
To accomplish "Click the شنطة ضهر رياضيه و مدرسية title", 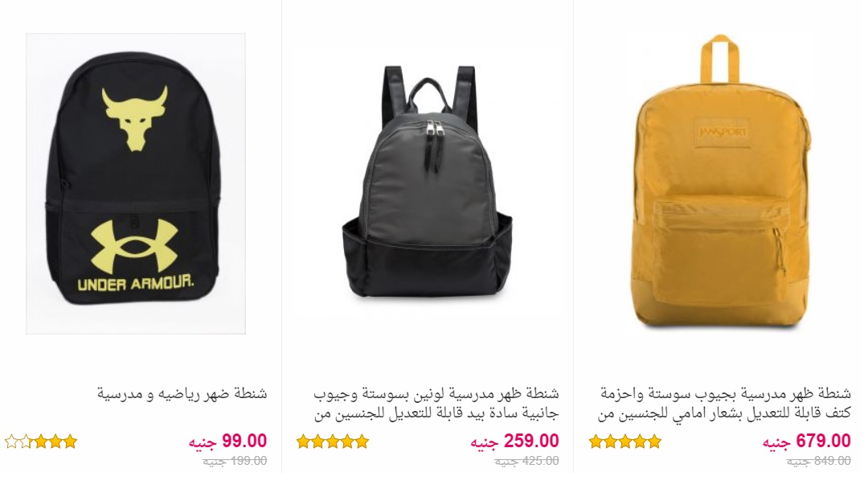I will (182, 394).
